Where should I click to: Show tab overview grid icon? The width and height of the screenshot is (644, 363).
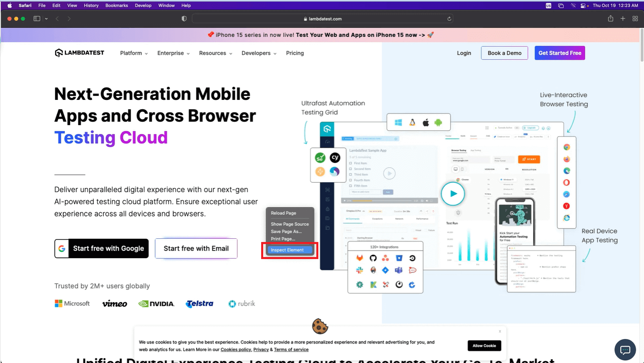point(635,19)
